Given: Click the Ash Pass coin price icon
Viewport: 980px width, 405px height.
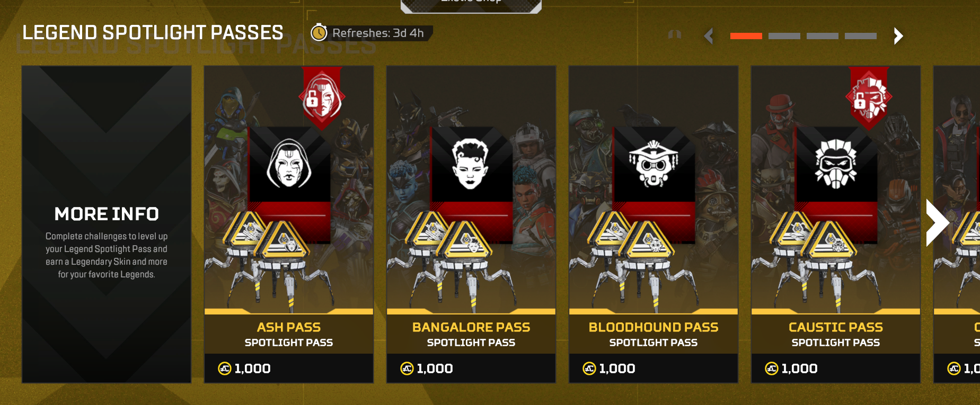Looking at the screenshot, I should [x=225, y=368].
